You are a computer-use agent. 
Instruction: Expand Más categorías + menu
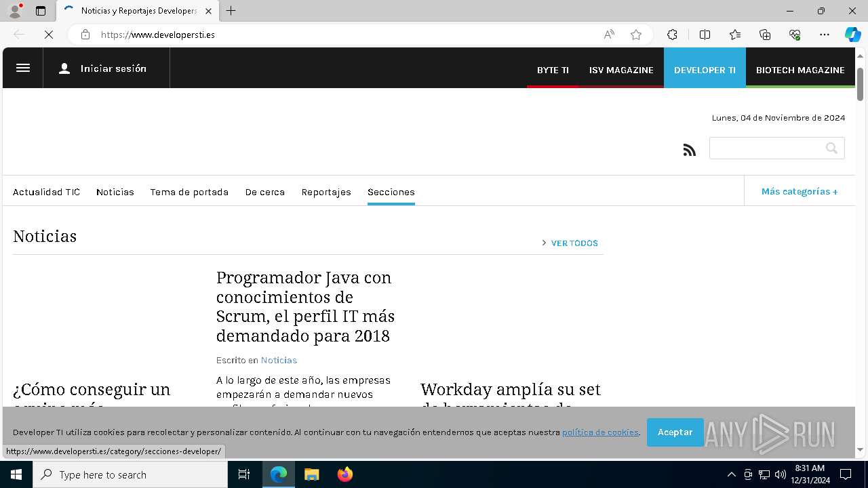pos(800,191)
